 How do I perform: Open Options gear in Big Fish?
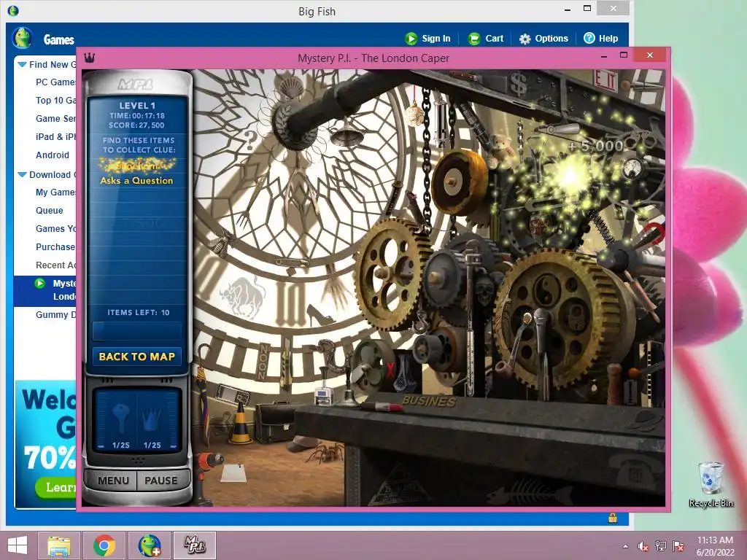coord(544,39)
